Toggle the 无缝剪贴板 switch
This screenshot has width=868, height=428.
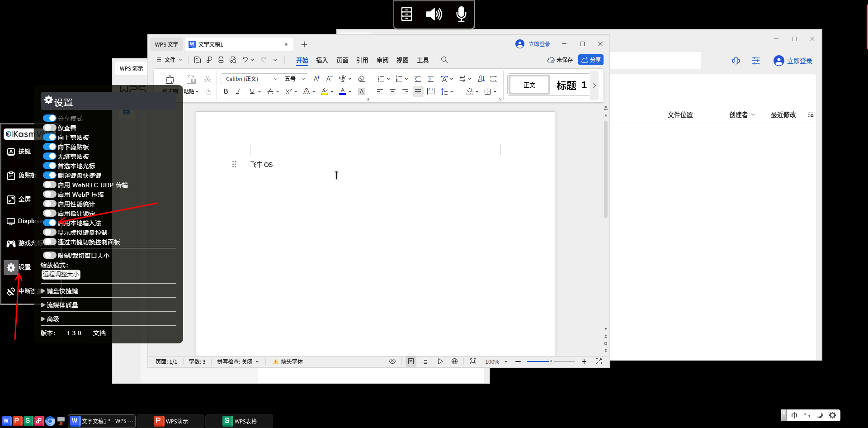(x=50, y=156)
